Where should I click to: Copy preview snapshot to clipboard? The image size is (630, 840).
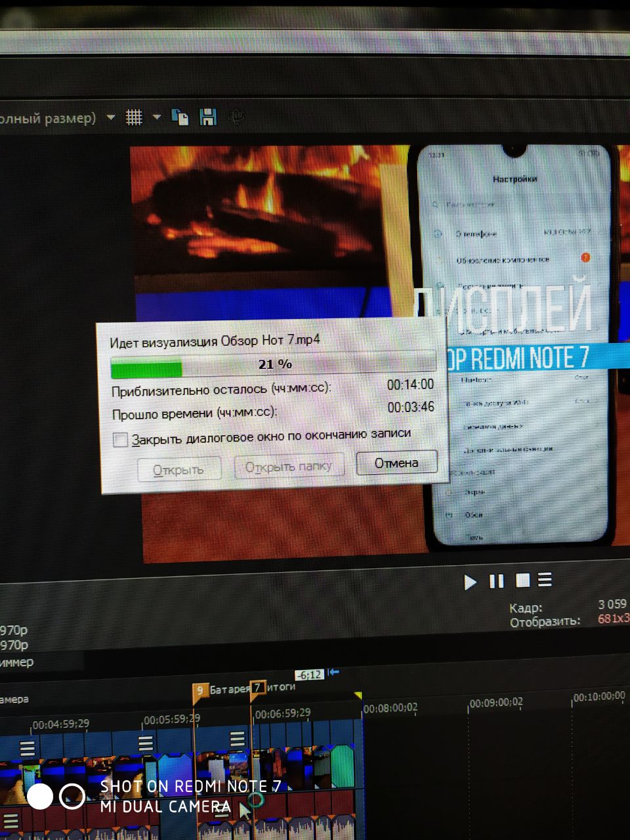[x=180, y=117]
